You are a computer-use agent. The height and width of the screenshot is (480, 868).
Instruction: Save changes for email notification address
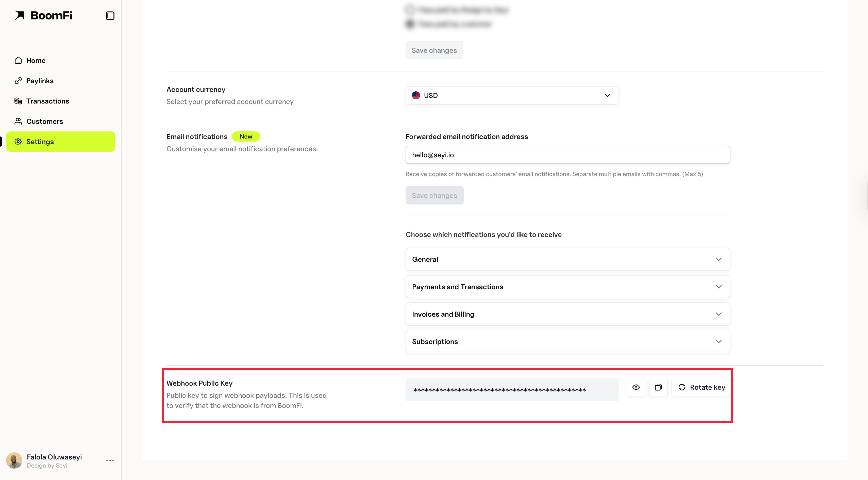(x=434, y=195)
